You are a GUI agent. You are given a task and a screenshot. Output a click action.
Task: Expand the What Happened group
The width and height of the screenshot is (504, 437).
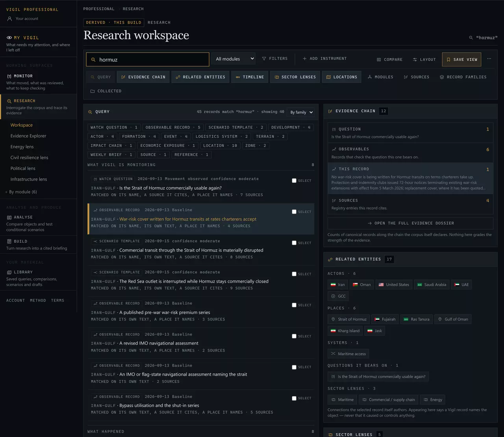[x=201, y=431]
